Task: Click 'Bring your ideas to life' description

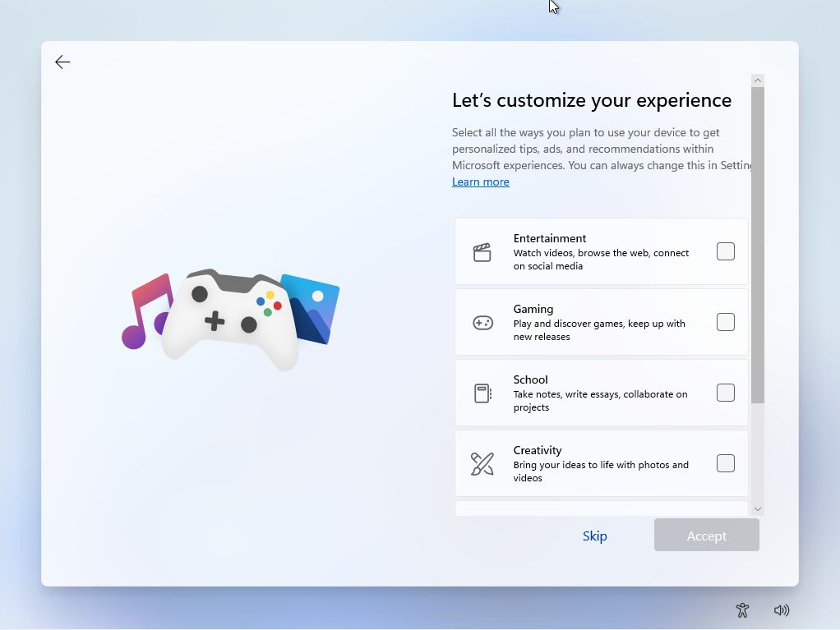Action: (601, 471)
